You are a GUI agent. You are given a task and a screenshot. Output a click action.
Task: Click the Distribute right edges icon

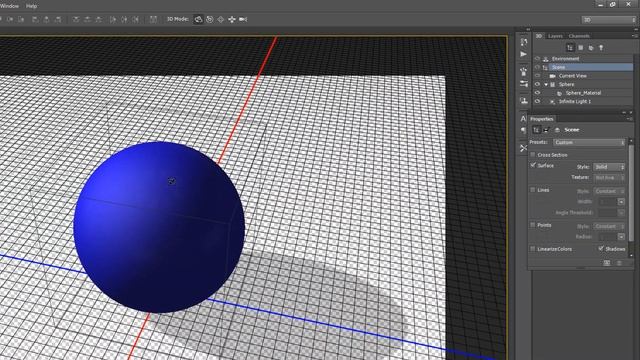(136, 19)
